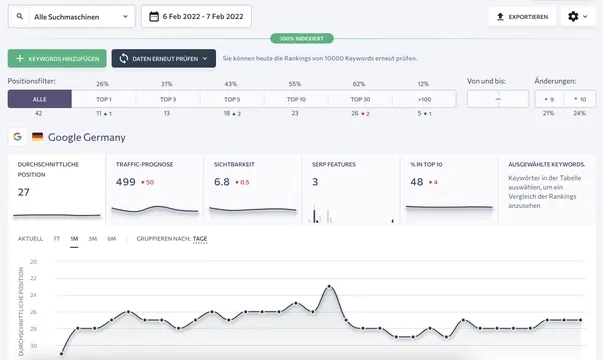Click the plus icon in Keywords hinzufügen
This screenshot has height=360, width=603.
(20, 58)
